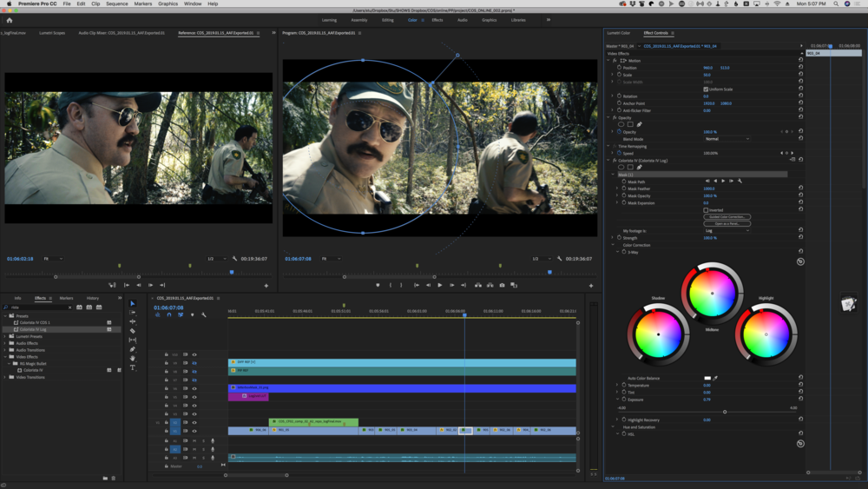Open the Home screen icon
This screenshot has height=489, width=868.
10,20
